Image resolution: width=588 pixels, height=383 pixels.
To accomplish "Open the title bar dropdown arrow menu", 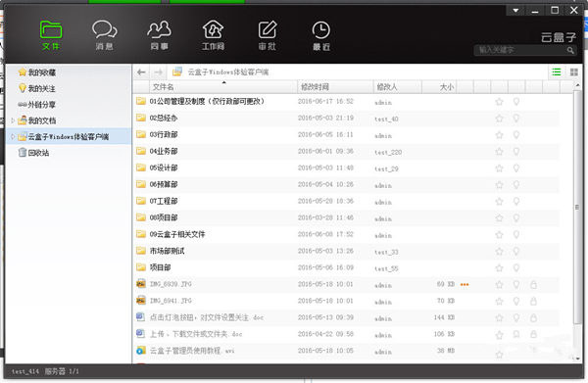I will (x=516, y=11).
